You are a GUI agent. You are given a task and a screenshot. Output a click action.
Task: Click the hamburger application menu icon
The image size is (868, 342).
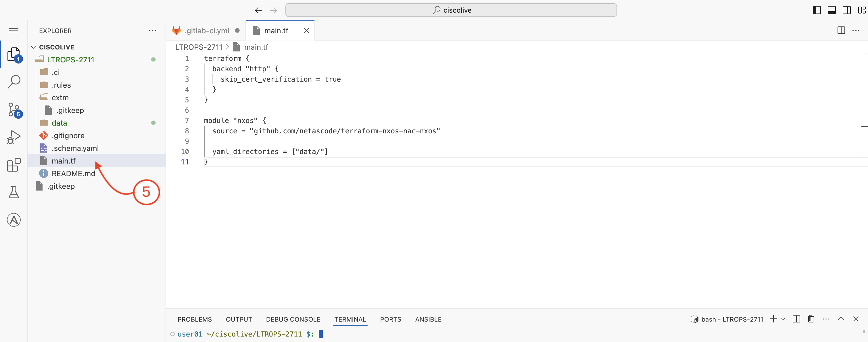point(14,31)
